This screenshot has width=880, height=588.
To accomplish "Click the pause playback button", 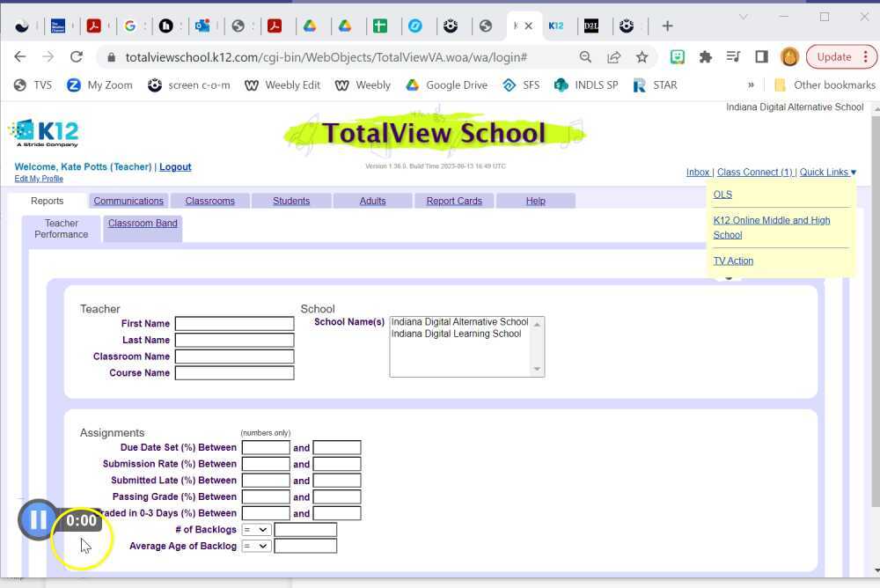I will tap(38, 519).
